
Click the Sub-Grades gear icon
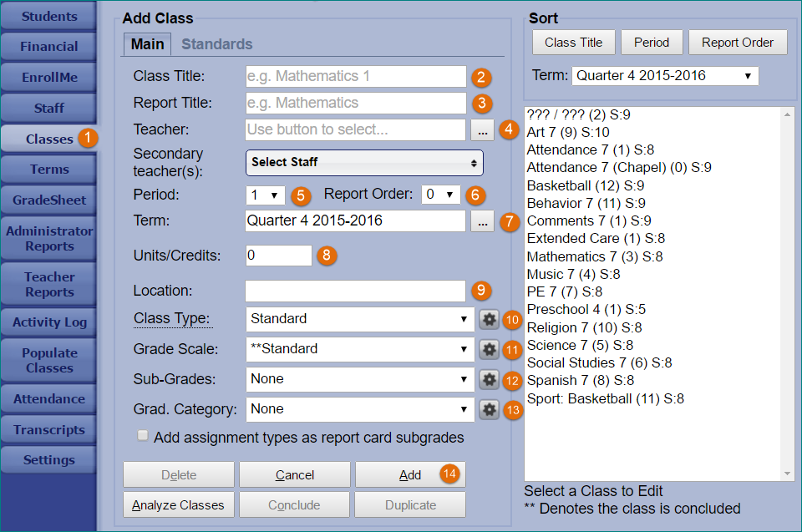pos(489,379)
